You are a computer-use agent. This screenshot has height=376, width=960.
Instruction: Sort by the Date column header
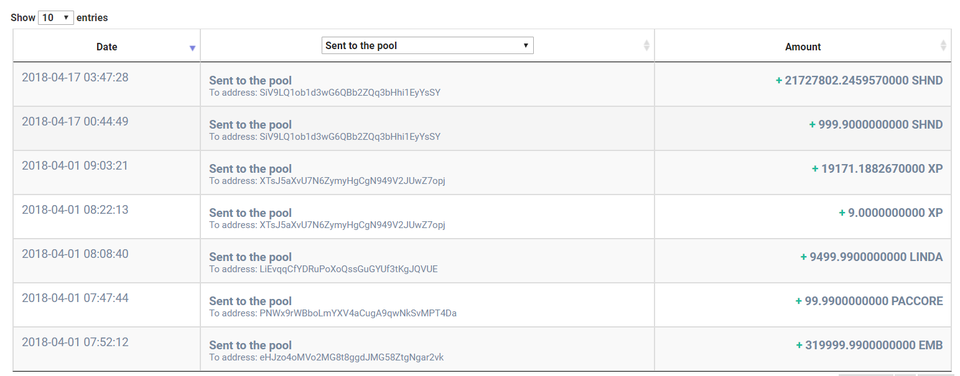click(107, 47)
